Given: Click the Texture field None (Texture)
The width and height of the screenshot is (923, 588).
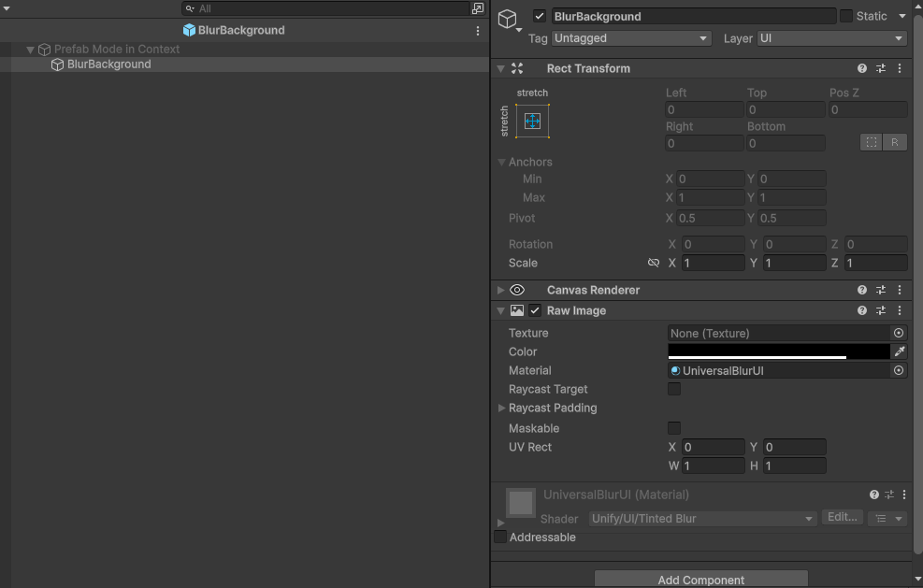Looking at the screenshot, I should click(779, 333).
